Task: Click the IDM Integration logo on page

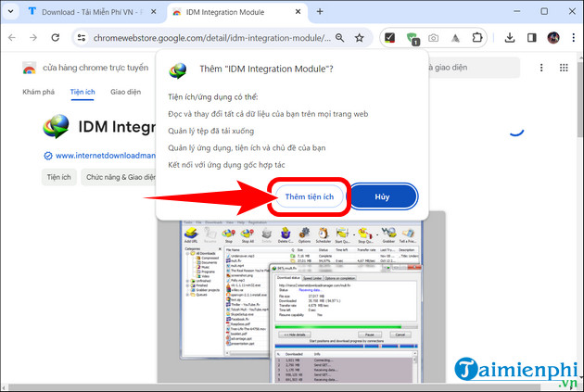Action: click(x=56, y=127)
